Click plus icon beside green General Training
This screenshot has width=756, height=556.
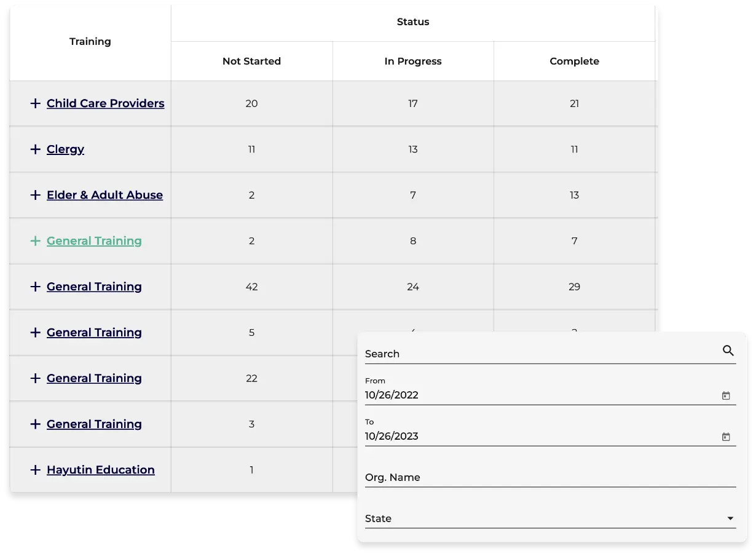coord(36,241)
